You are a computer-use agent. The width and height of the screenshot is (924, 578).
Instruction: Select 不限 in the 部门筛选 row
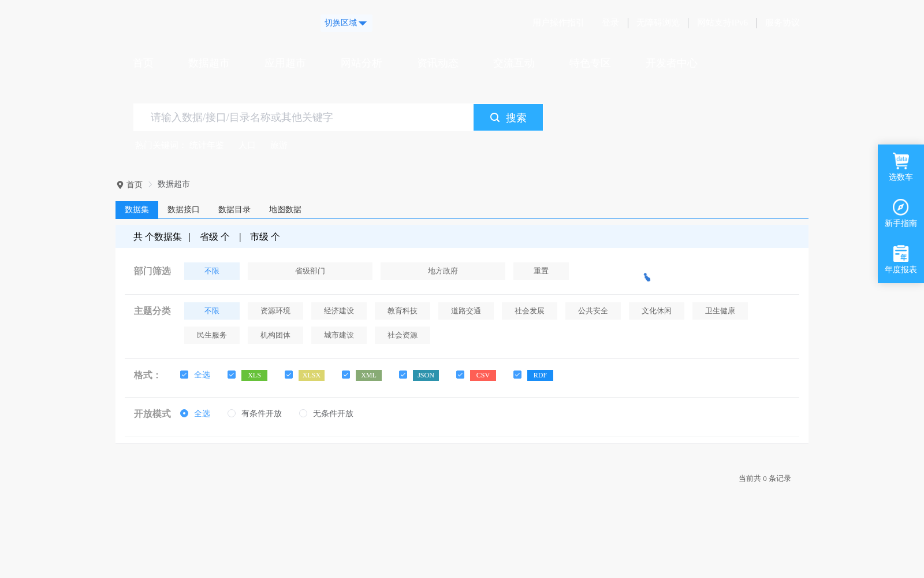click(212, 271)
